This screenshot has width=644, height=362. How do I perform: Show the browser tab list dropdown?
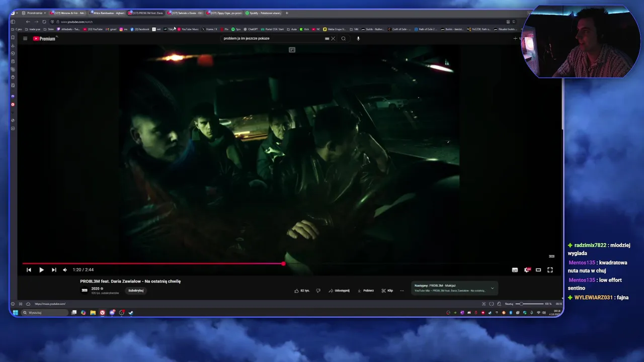pyautogui.click(x=530, y=13)
